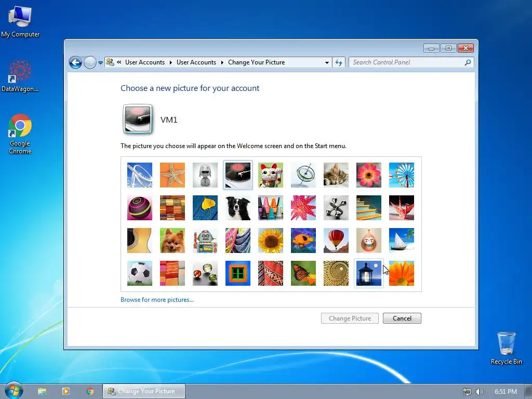Choose the monarch butterfly picture
532x399 pixels.
303,273
